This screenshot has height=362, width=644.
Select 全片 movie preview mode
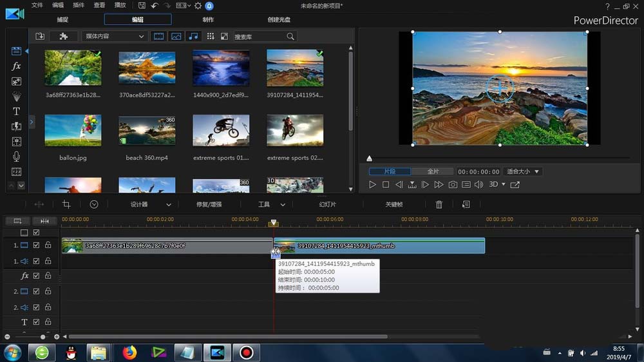click(433, 172)
